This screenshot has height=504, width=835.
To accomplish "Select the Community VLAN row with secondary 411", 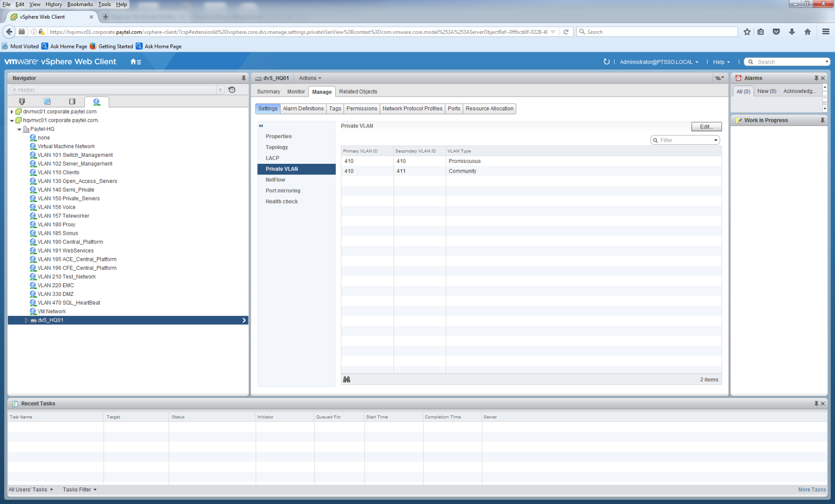I will (x=531, y=171).
